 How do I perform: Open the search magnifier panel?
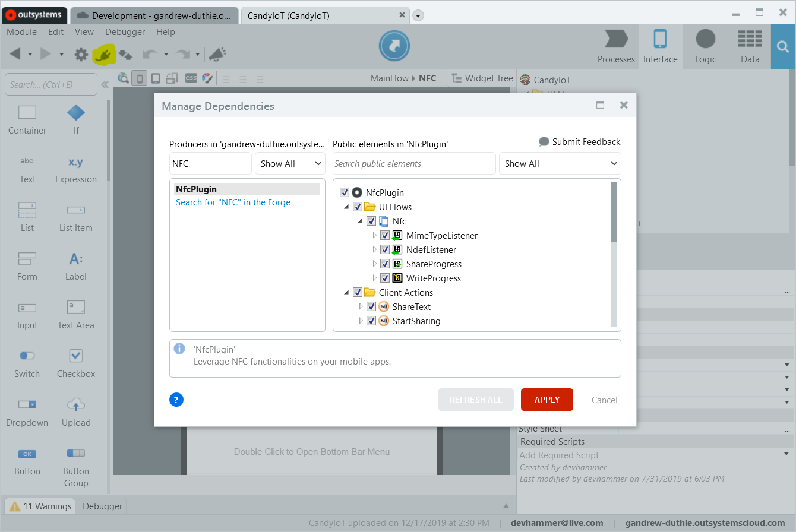tap(783, 46)
